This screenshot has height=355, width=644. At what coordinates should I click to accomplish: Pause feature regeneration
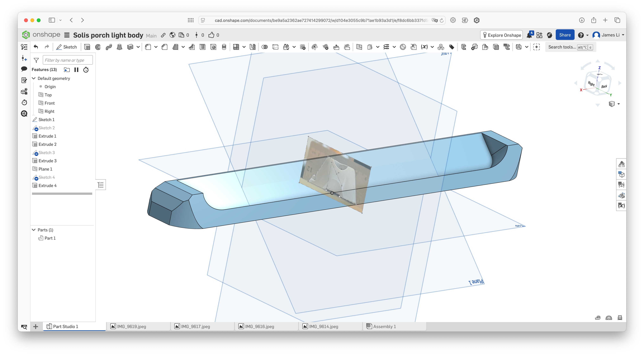click(77, 70)
